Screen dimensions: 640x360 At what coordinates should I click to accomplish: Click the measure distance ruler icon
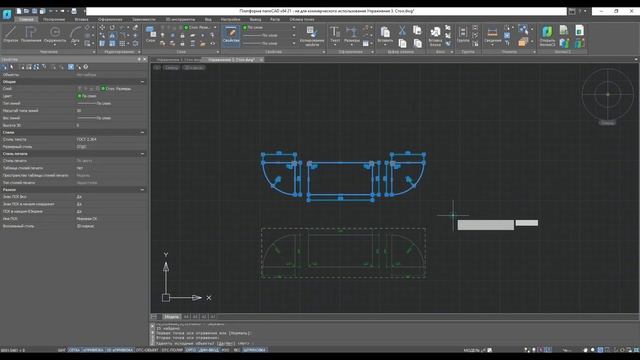493,34
